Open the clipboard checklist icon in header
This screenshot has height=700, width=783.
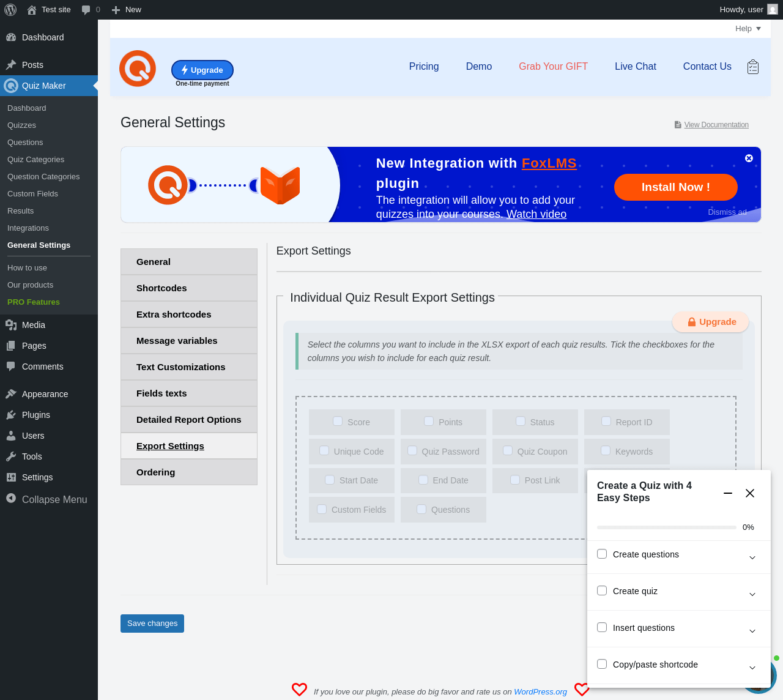pos(753,67)
